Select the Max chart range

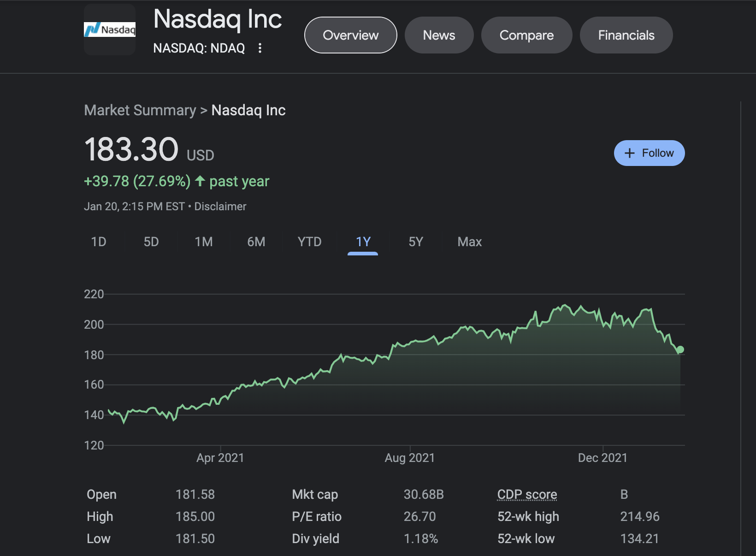(470, 242)
